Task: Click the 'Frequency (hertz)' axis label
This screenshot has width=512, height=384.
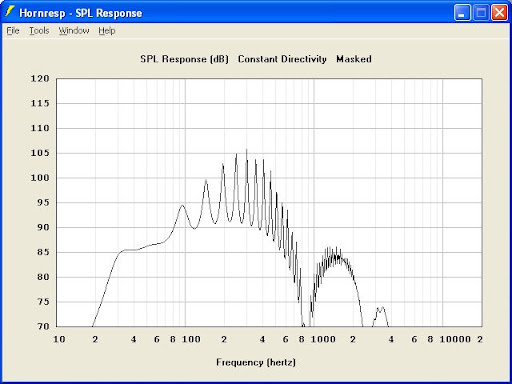Action: [256, 362]
